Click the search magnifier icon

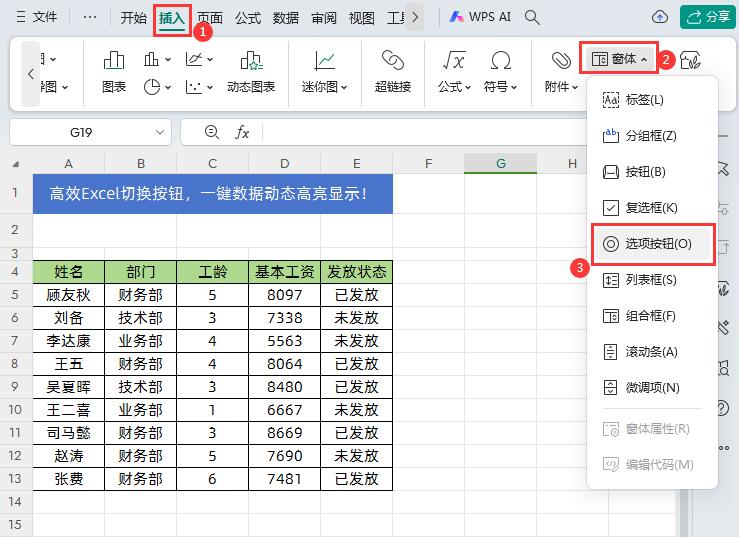pyautogui.click(x=532, y=17)
